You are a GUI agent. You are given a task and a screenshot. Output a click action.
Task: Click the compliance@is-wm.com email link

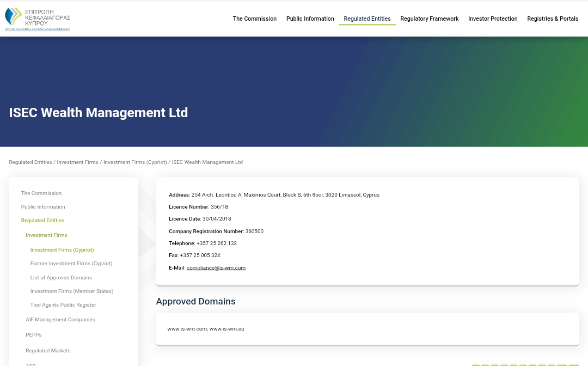pos(216,268)
